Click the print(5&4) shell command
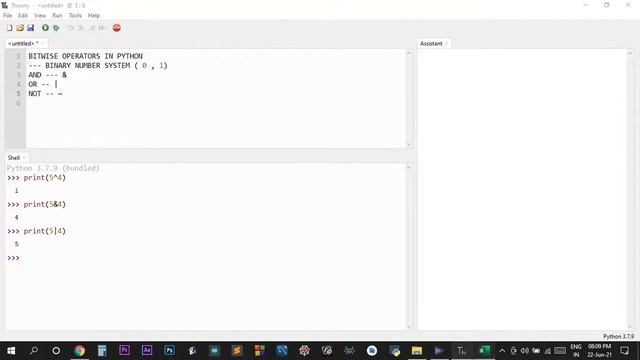The width and height of the screenshot is (640, 360). click(44, 204)
